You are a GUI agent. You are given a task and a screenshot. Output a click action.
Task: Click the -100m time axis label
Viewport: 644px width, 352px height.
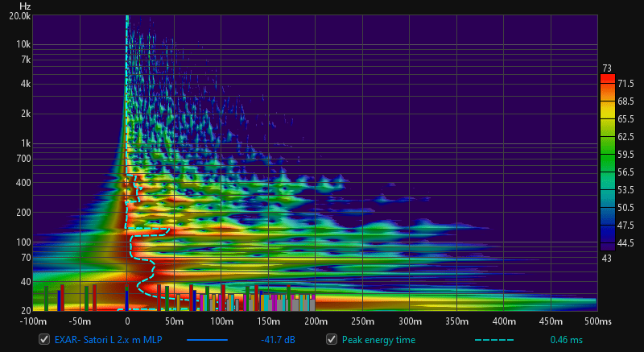pyautogui.click(x=32, y=321)
